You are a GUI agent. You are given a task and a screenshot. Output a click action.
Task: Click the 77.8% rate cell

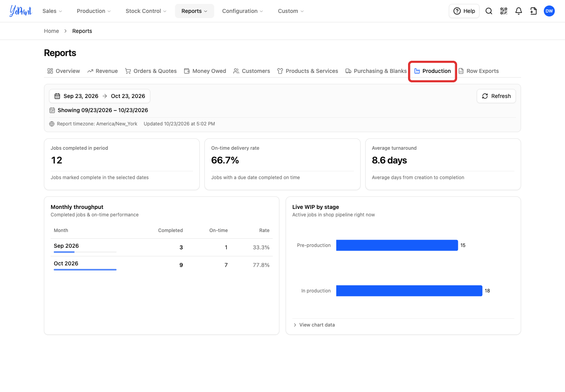(x=261, y=265)
